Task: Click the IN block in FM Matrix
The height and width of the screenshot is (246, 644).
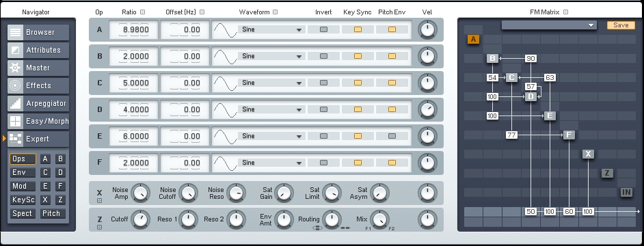Action: pyautogui.click(x=626, y=192)
